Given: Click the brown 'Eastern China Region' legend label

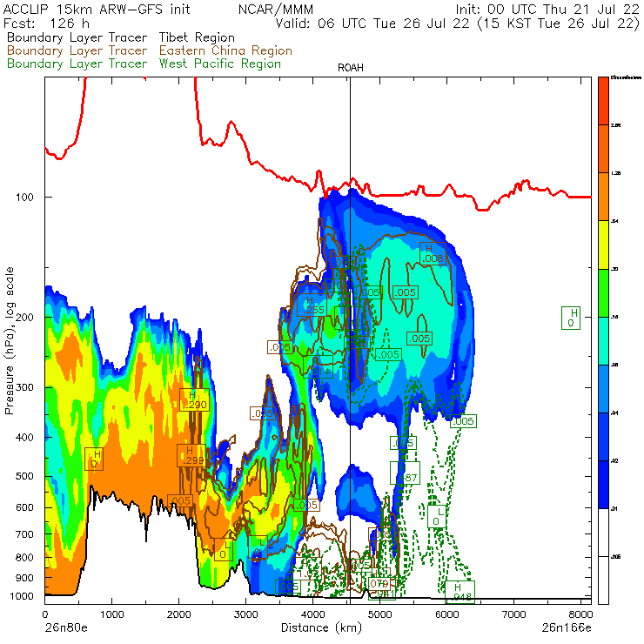Looking at the screenshot, I should [x=225, y=50].
